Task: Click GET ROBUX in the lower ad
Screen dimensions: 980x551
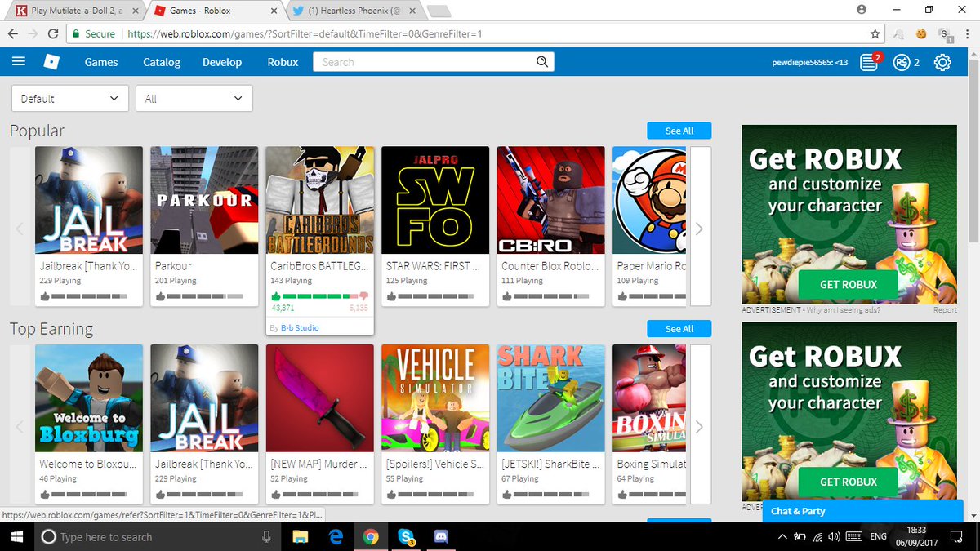Action: pyautogui.click(x=849, y=482)
